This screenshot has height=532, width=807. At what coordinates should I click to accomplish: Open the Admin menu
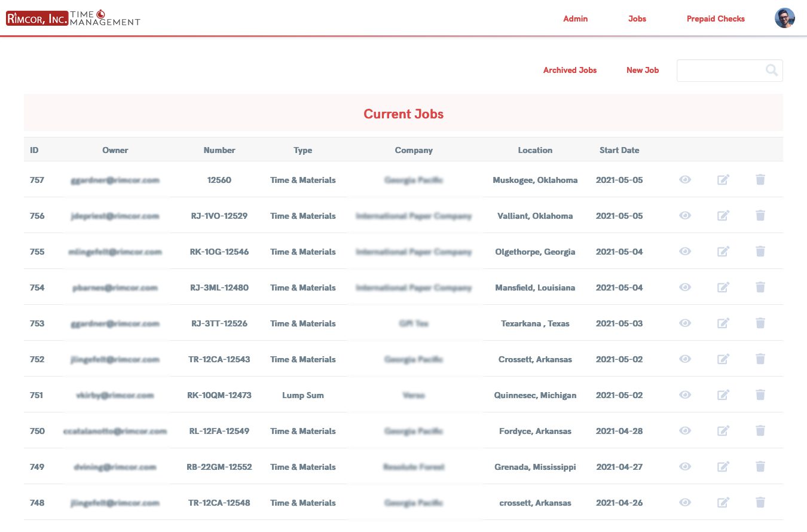[x=575, y=19]
